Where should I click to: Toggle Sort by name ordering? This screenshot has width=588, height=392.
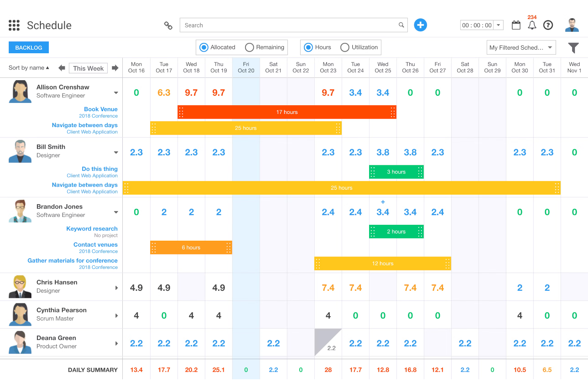pyautogui.click(x=28, y=68)
